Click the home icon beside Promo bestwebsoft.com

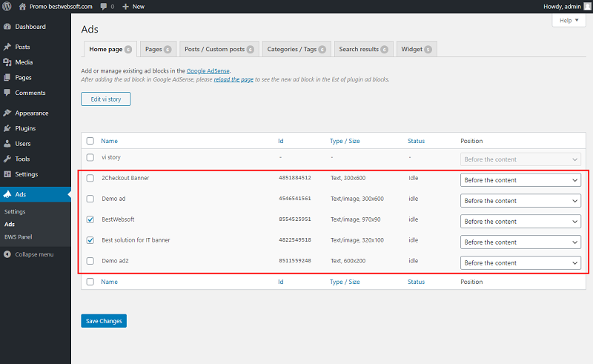tap(22, 7)
